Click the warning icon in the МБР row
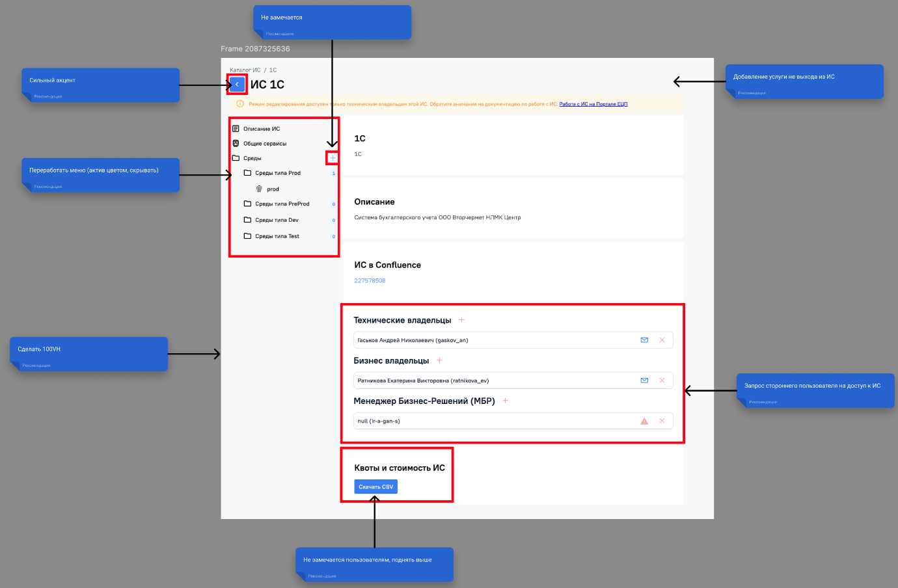This screenshot has height=588, width=898. coord(644,421)
